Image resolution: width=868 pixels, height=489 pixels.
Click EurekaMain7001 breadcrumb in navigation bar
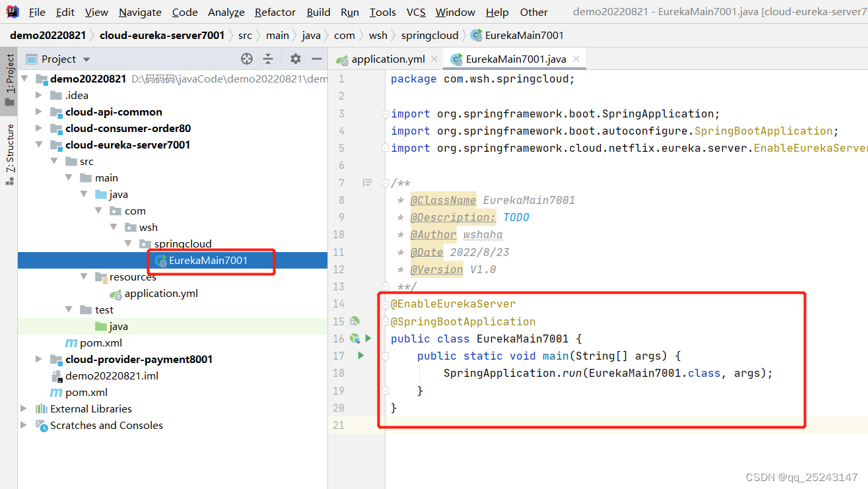pos(517,35)
